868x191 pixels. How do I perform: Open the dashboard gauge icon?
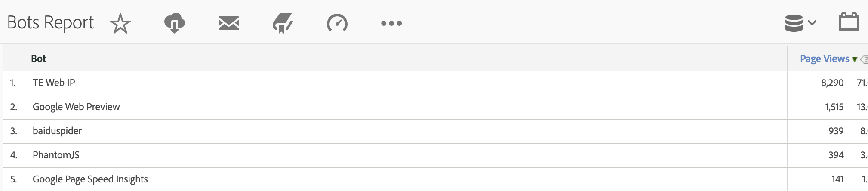[x=337, y=23]
